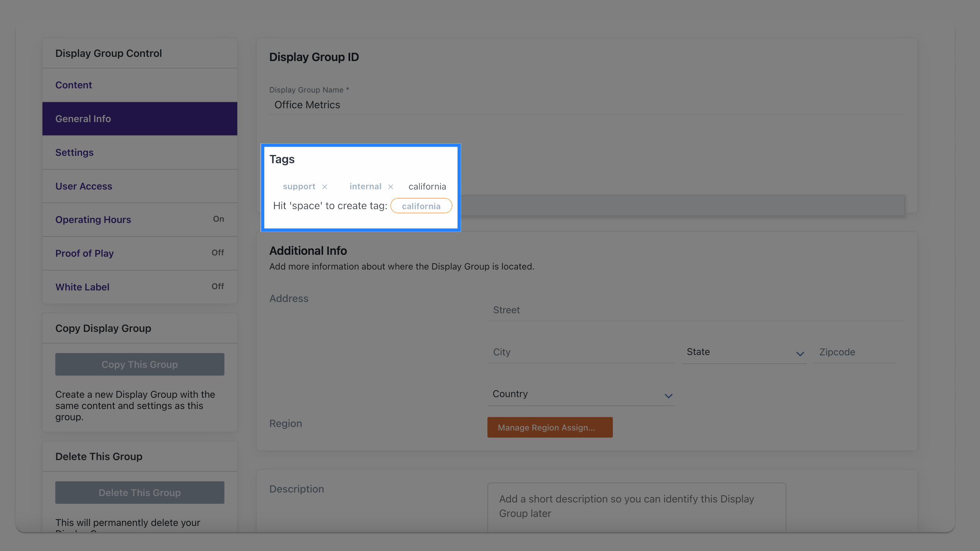Click the tag input showing california
The width and height of the screenshot is (980, 551).
tap(427, 186)
